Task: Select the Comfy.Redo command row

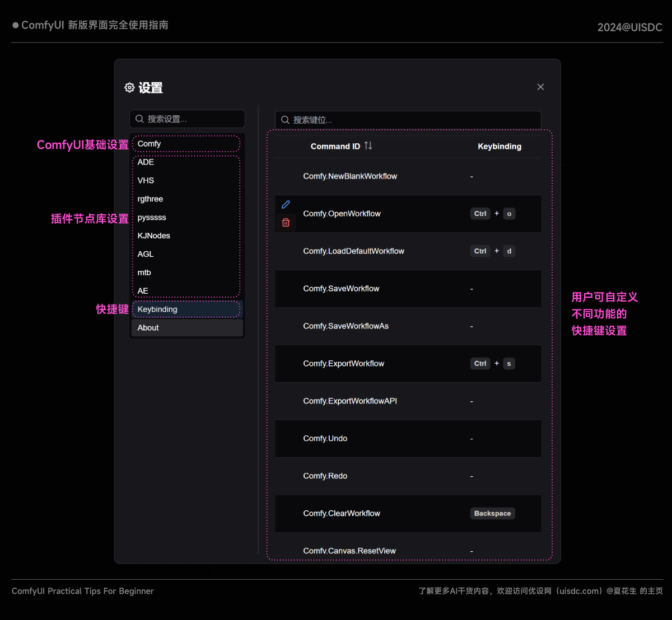Action: pyautogui.click(x=408, y=476)
